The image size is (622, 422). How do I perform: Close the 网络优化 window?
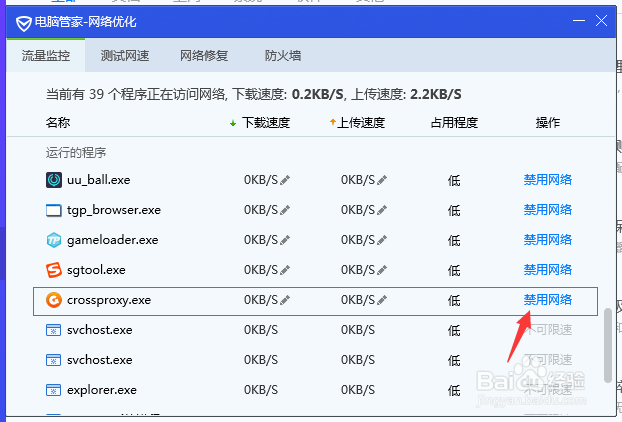coord(601,20)
